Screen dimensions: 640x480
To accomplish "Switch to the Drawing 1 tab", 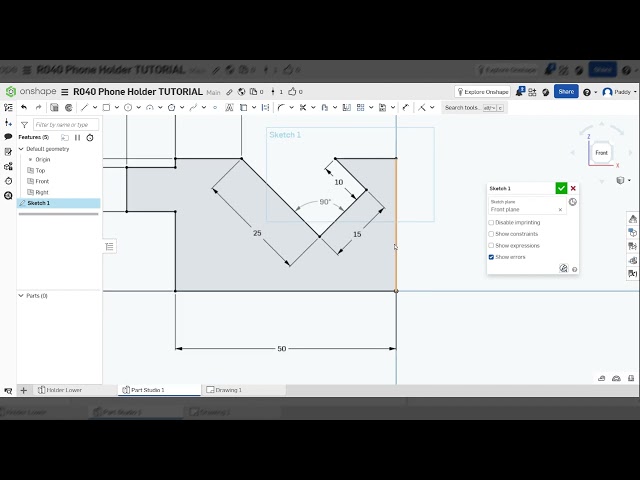I will click(x=224, y=390).
